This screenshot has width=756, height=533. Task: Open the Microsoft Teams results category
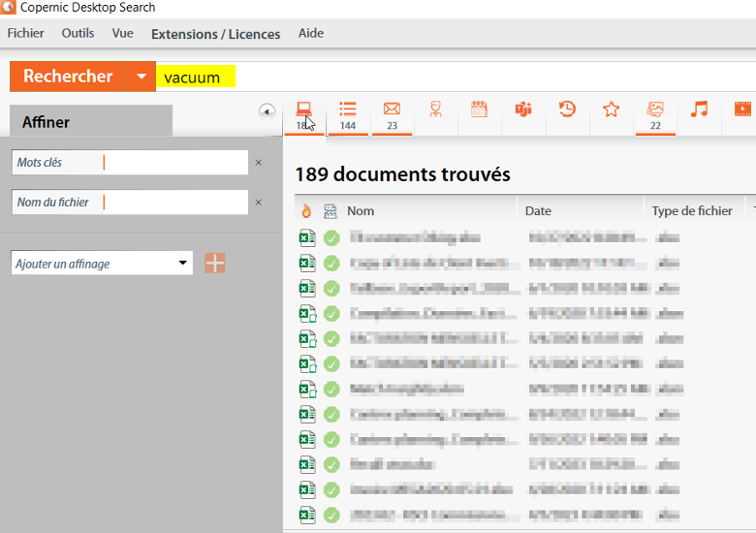point(523,110)
